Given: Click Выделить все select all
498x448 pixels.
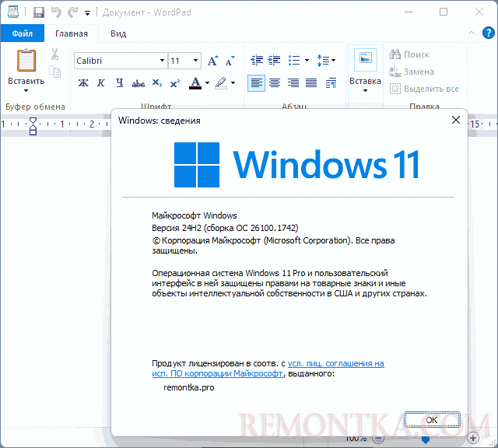Looking at the screenshot, I should [424, 89].
